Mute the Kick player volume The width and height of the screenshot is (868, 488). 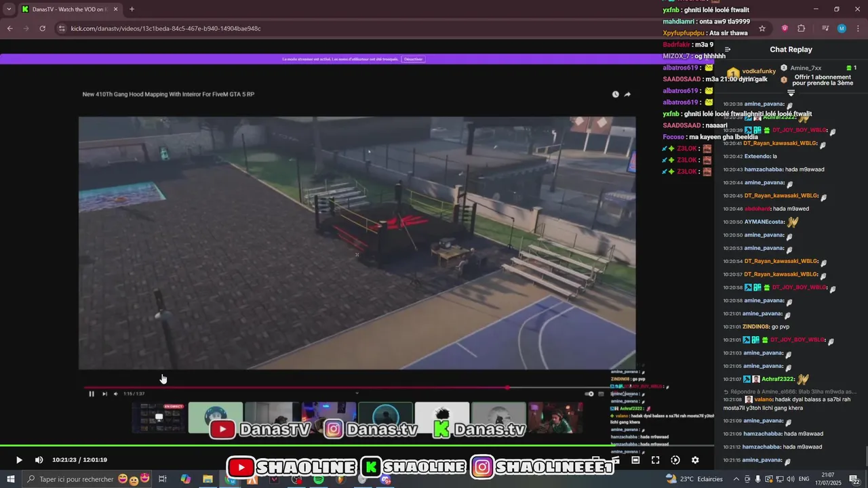[39, 460]
